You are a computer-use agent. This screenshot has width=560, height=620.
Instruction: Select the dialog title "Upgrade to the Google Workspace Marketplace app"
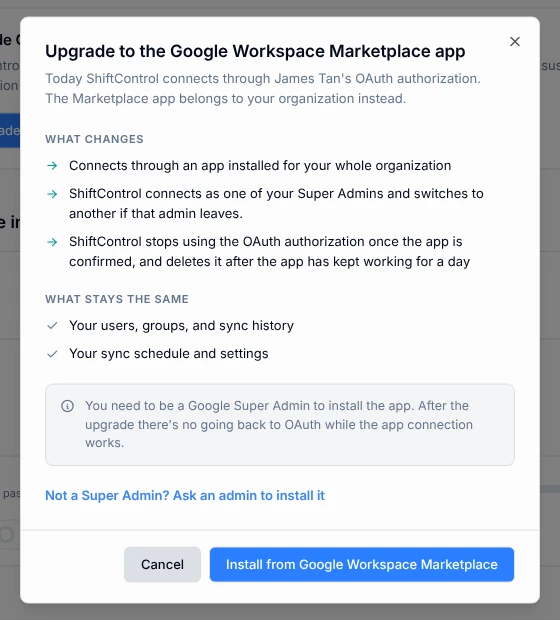point(255,51)
